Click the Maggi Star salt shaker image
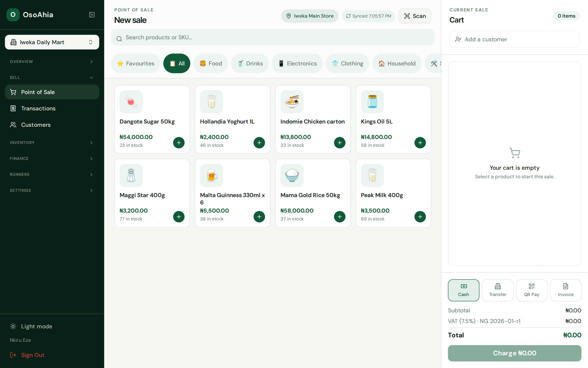Viewport: 588px width, 368px height. tap(131, 175)
